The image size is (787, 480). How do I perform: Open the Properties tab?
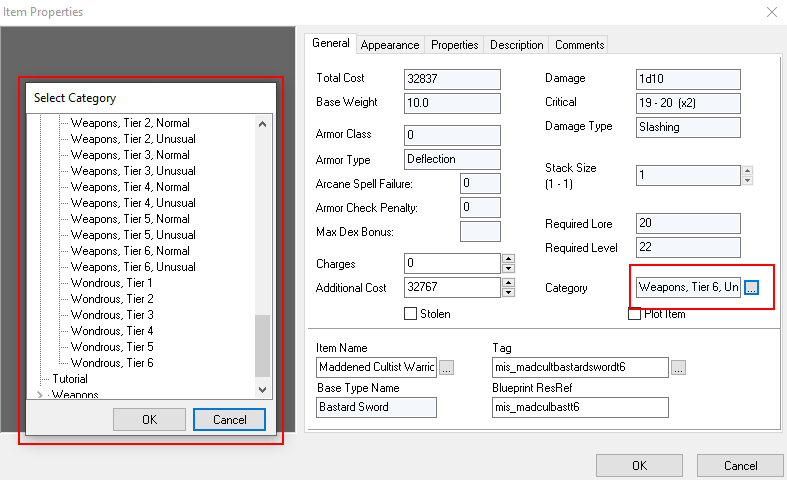point(454,45)
